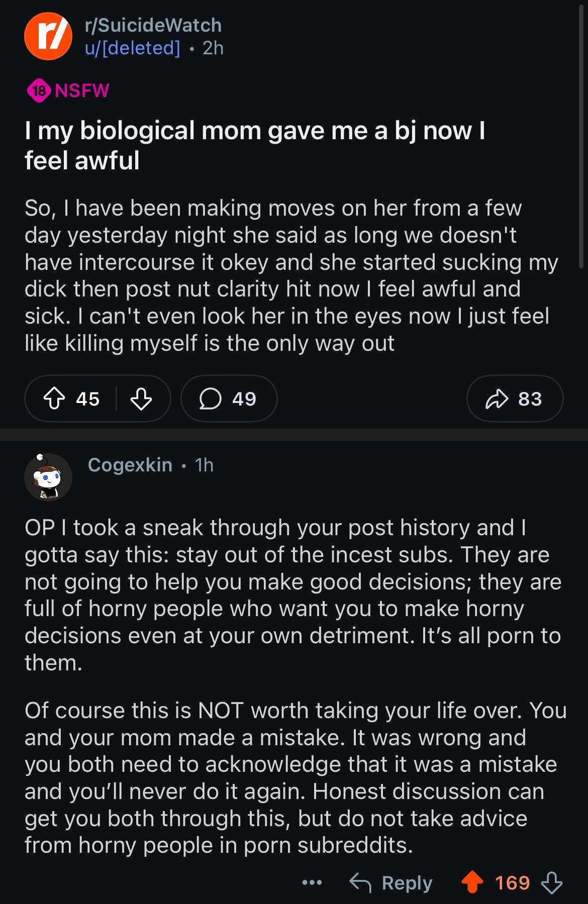
Task: Open the subreddit avatar icon
Action: [48, 36]
